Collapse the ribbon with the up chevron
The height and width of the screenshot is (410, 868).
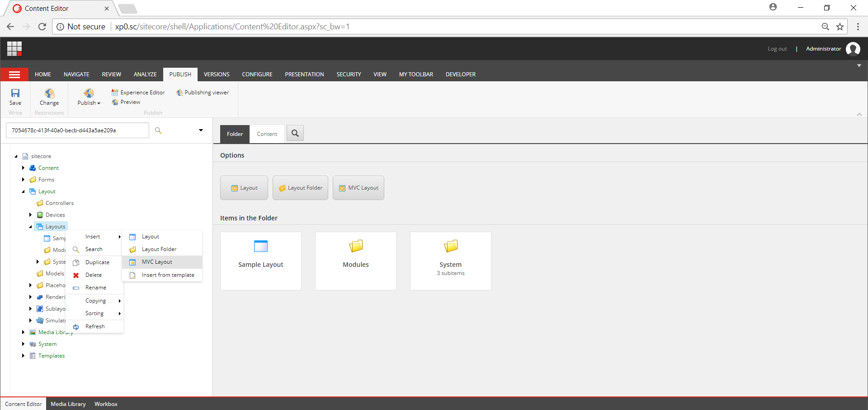[x=859, y=114]
